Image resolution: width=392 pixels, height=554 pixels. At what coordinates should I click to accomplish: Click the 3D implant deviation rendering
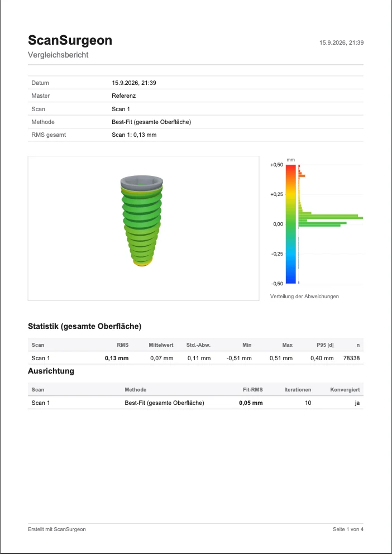click(x=142, y=221)
